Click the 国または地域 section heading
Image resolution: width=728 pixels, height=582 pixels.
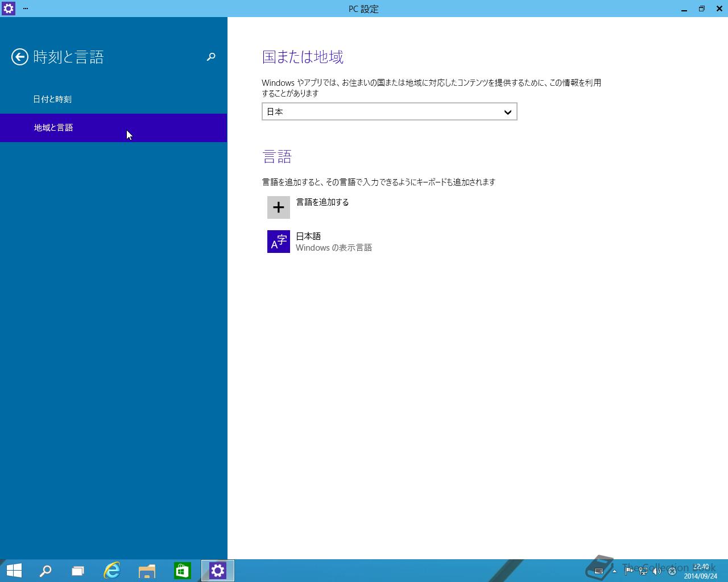(303, 57)
